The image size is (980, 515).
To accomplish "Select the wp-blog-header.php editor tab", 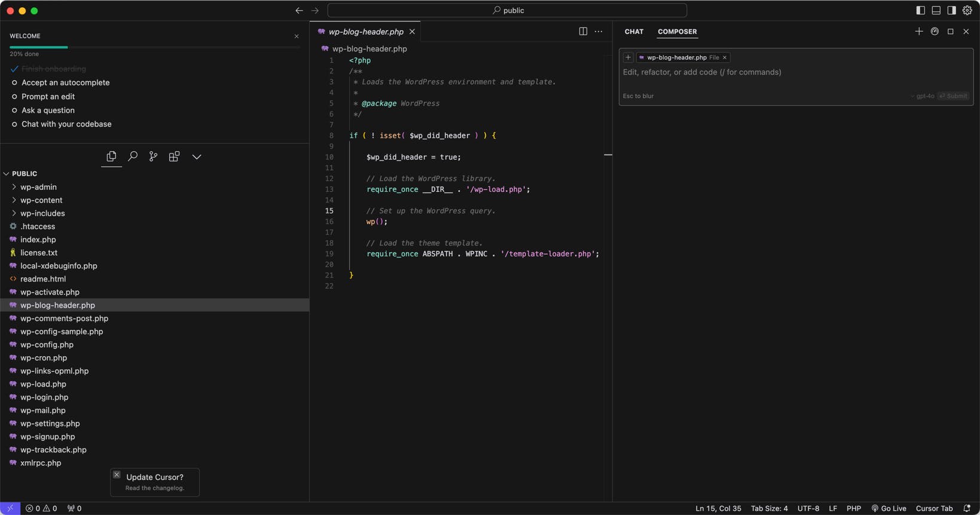I will point(365,32).
